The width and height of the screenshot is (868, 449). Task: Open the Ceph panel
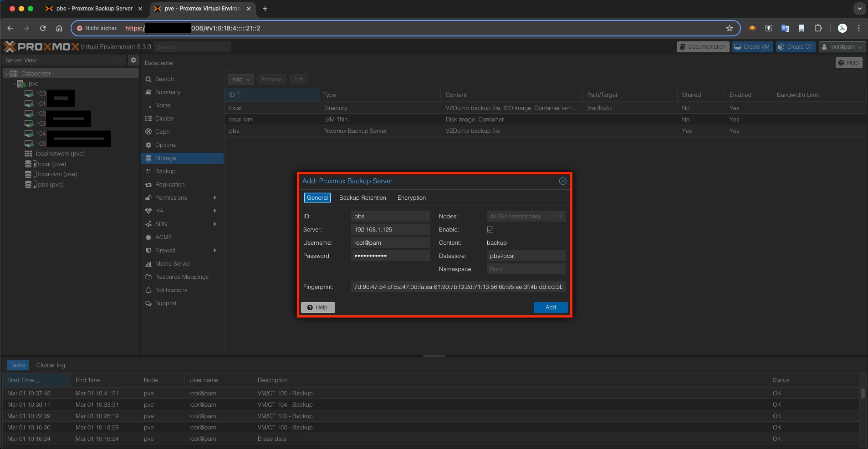tap(148, 131)
